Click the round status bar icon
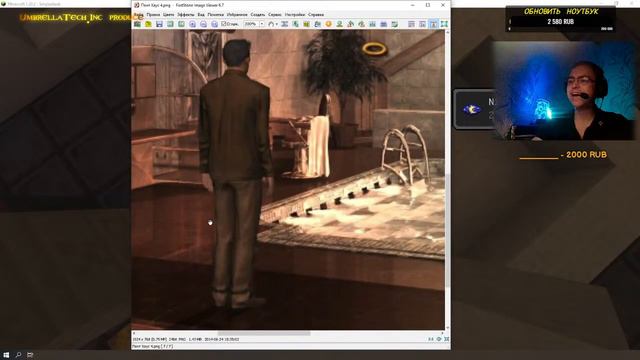The height and width of the screenshot is (360, 640). (x=439, y=339)
